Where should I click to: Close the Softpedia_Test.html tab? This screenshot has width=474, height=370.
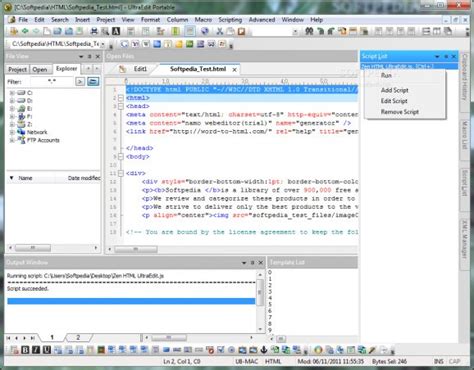pyautogui.click(x=235, y=70)
